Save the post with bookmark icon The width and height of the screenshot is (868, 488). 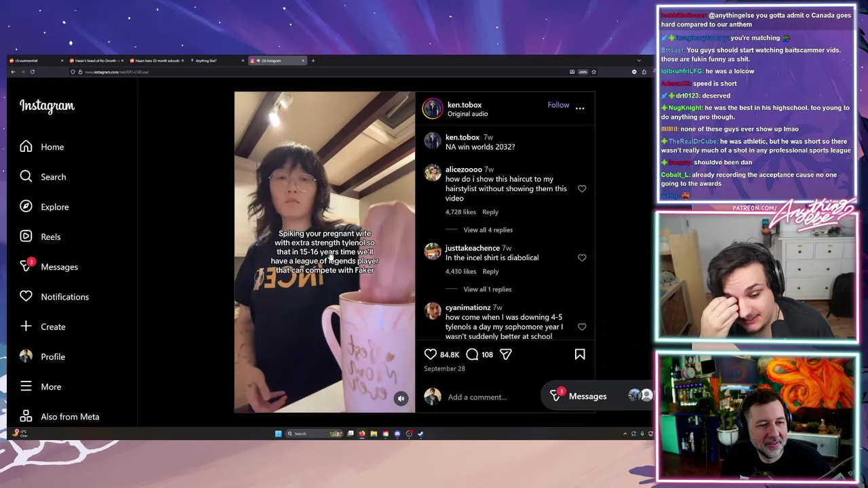pyautogui.click(x=580, y=354)
